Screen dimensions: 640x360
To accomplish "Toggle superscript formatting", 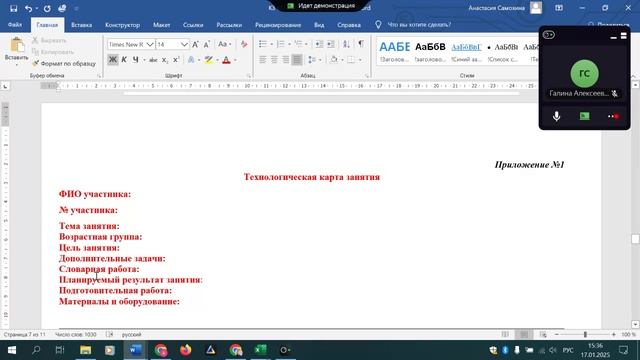I will click(x=176, y=60).
